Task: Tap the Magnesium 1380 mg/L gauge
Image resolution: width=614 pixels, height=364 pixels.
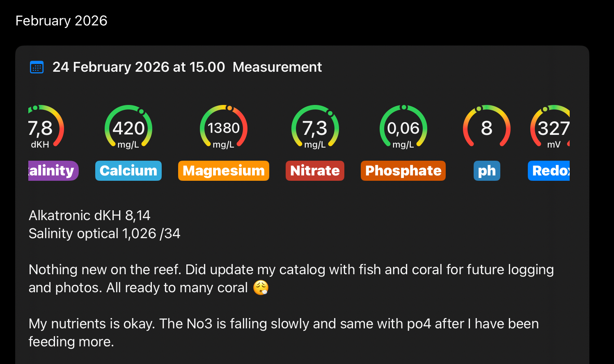Action: click(x=224, y=128)
